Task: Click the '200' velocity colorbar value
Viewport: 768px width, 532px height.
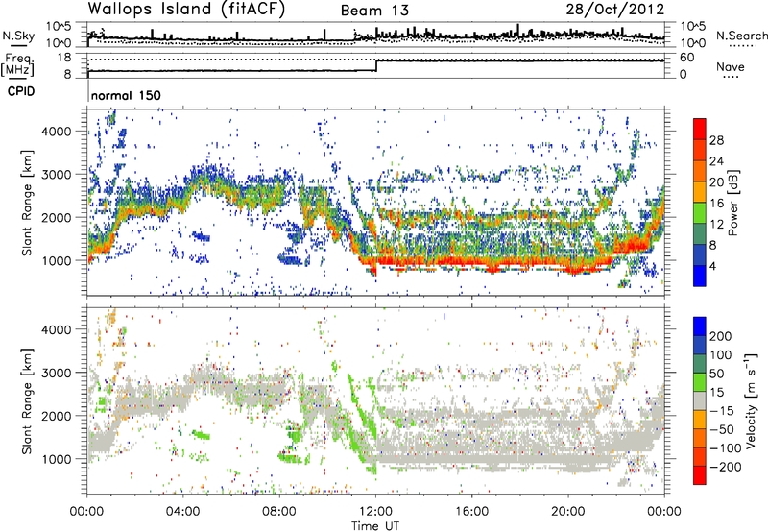Action: point(721,336)
